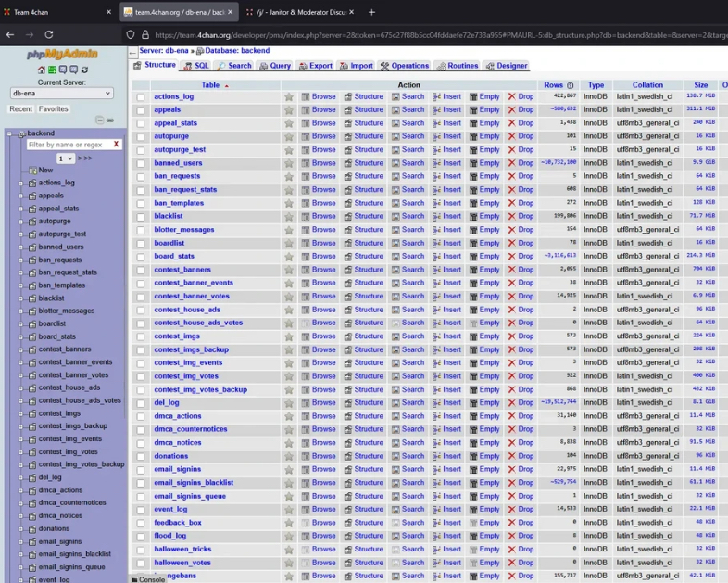Open the Favorites tables button
This screenshot has height=583, width=728.
(x=54, y=109)
